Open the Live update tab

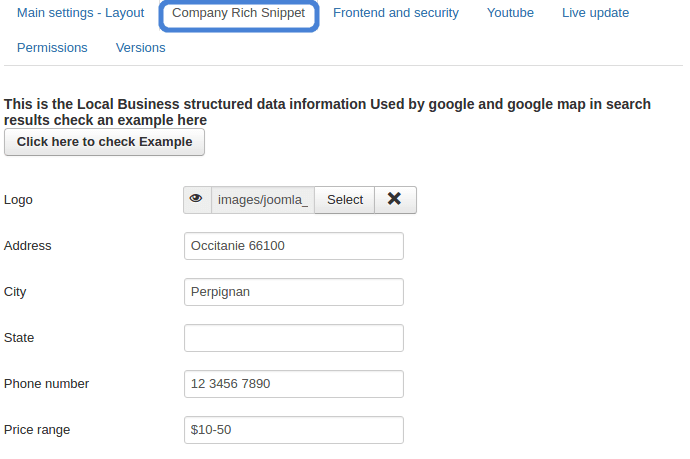tap(595, 13)
